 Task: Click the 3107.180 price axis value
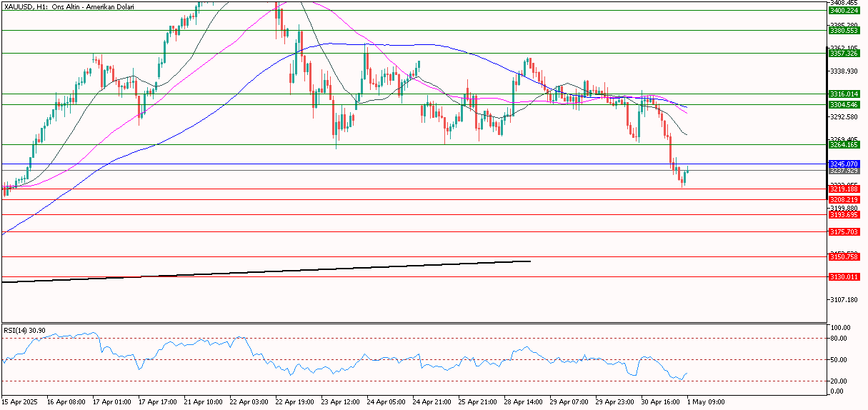(844, 299)
